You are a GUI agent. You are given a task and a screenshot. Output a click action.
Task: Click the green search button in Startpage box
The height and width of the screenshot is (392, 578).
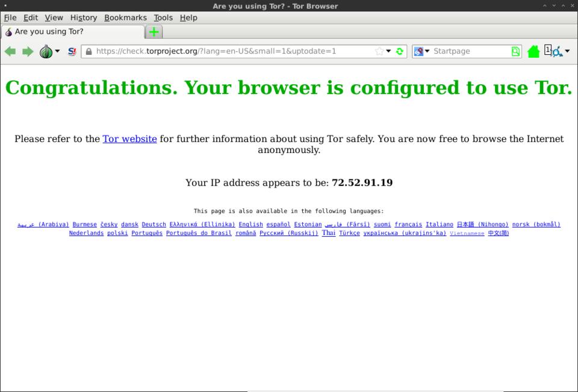click(515, 52)
